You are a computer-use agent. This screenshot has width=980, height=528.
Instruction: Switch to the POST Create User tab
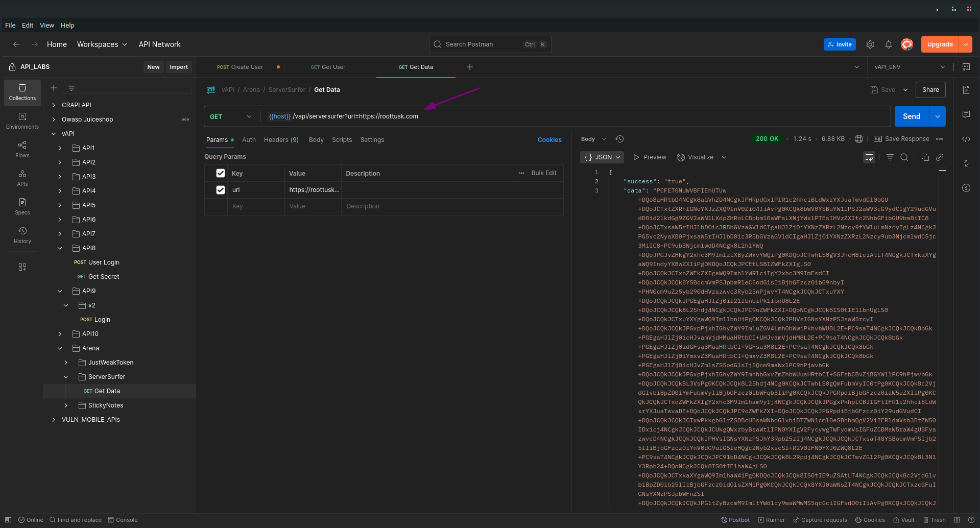(240, 67)
